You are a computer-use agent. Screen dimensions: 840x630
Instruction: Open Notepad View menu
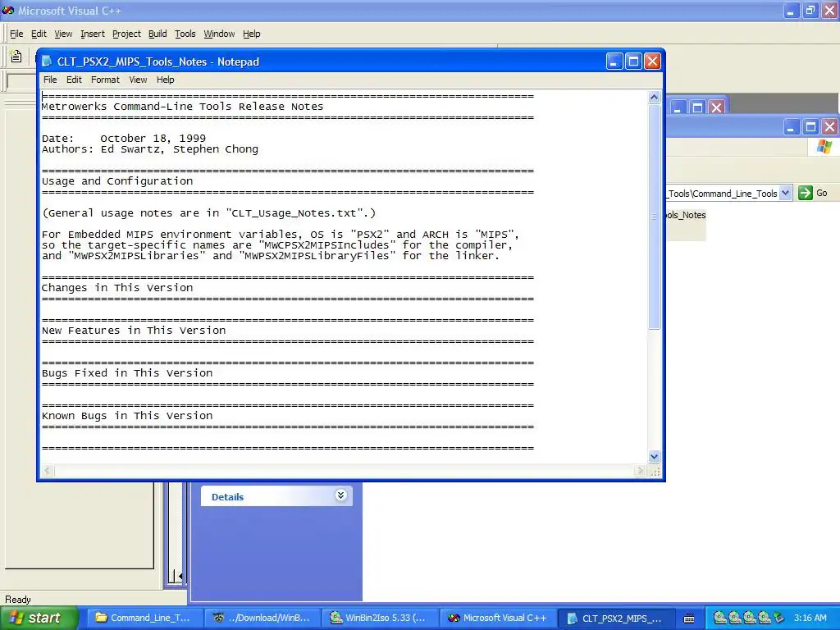(x=138, y=80)
